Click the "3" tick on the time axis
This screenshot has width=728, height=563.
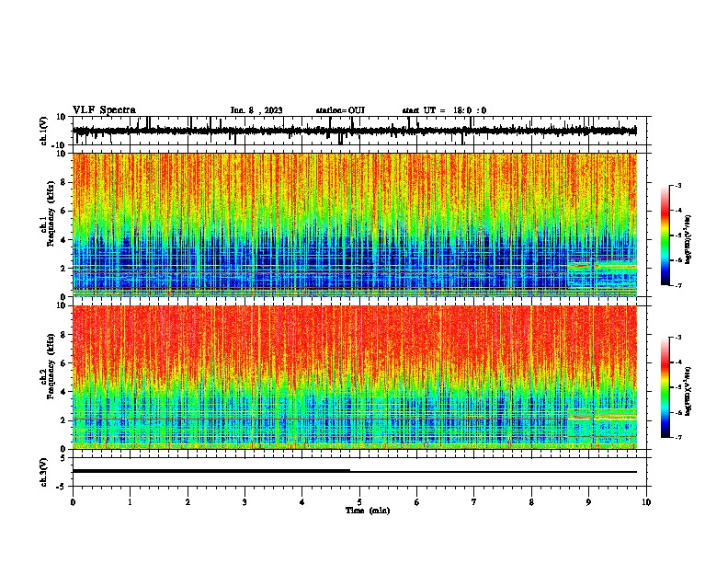tap(245, 502)
